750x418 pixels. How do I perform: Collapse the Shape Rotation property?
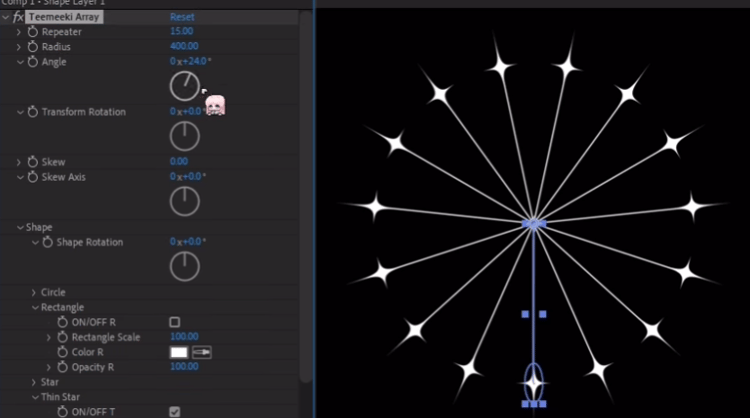(x=35, y=242)
